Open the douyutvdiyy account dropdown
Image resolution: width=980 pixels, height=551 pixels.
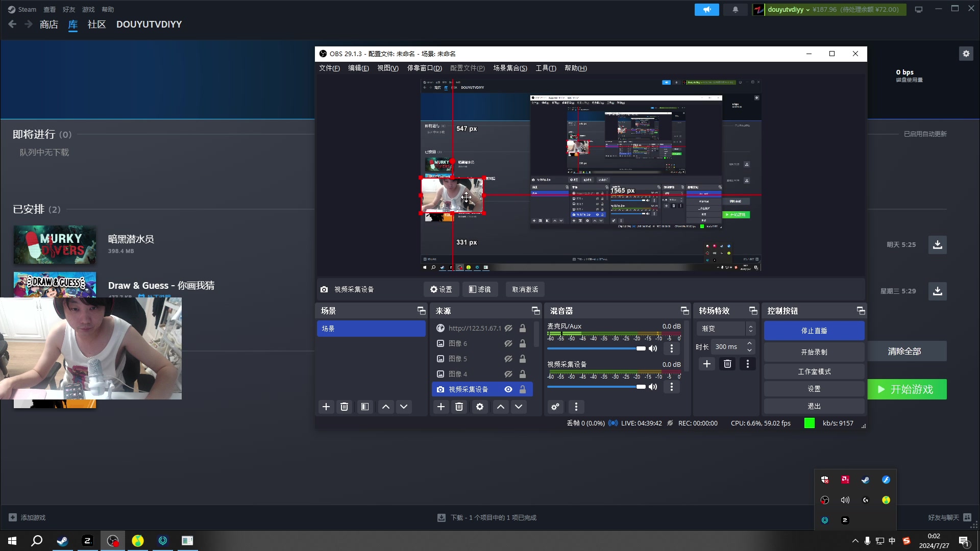coord(789,10)
